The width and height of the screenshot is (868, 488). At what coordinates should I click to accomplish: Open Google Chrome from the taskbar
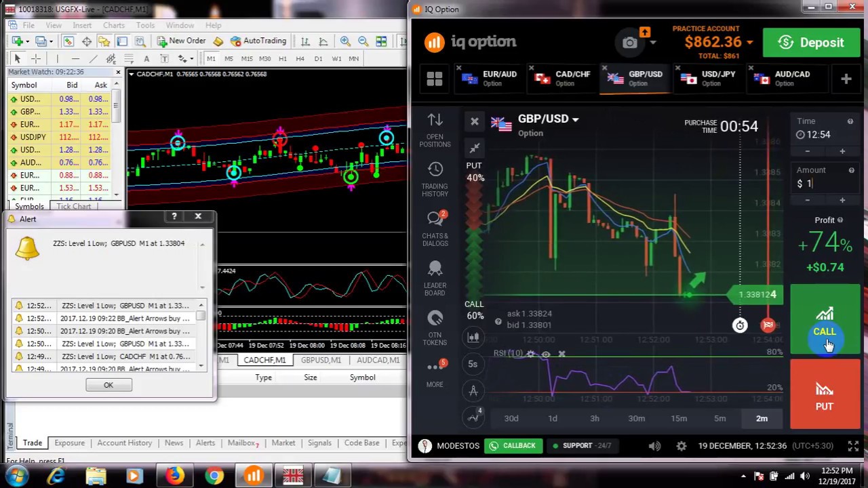(214, 476)
